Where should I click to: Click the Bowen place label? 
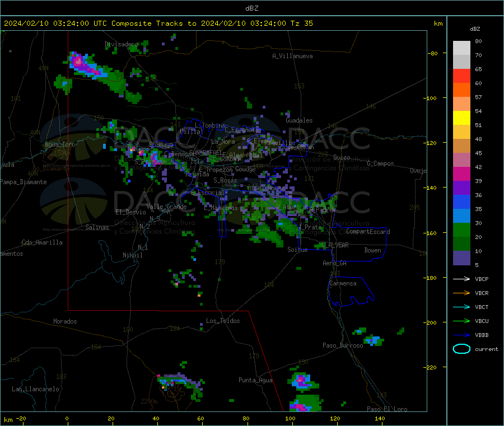click(372, 250)
